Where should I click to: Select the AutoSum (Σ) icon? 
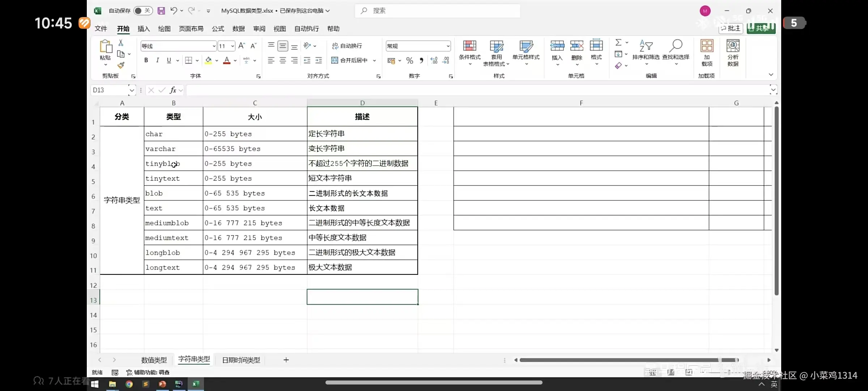(619, 42)
